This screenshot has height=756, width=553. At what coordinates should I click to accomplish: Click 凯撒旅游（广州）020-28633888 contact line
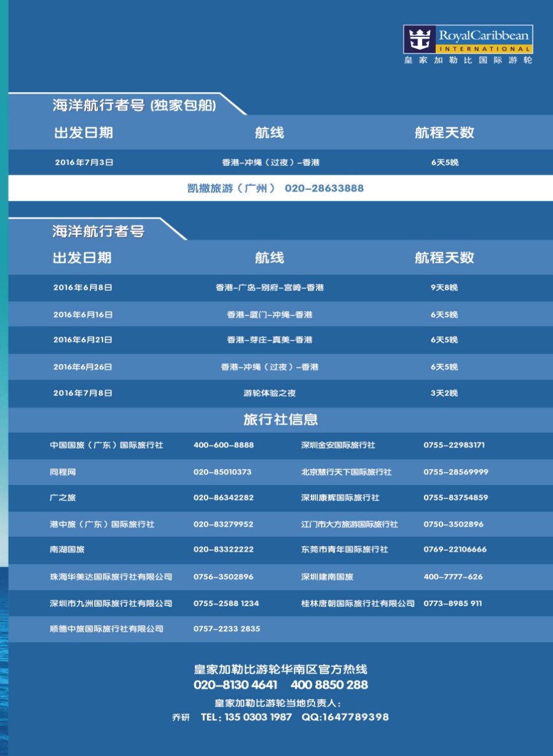tap(275, 188)
